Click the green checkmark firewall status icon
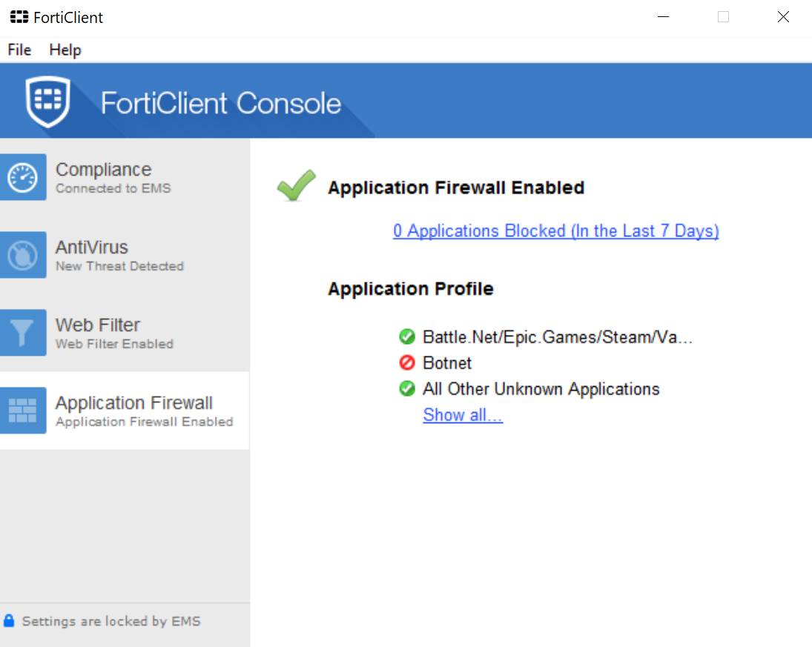This screenshot has width=812, height=647. point(296,185)
